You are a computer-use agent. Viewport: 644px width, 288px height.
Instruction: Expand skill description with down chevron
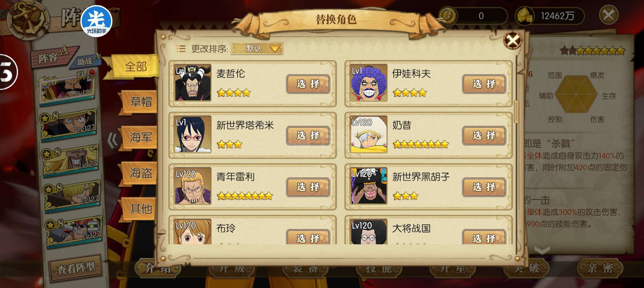coord(542,250)
